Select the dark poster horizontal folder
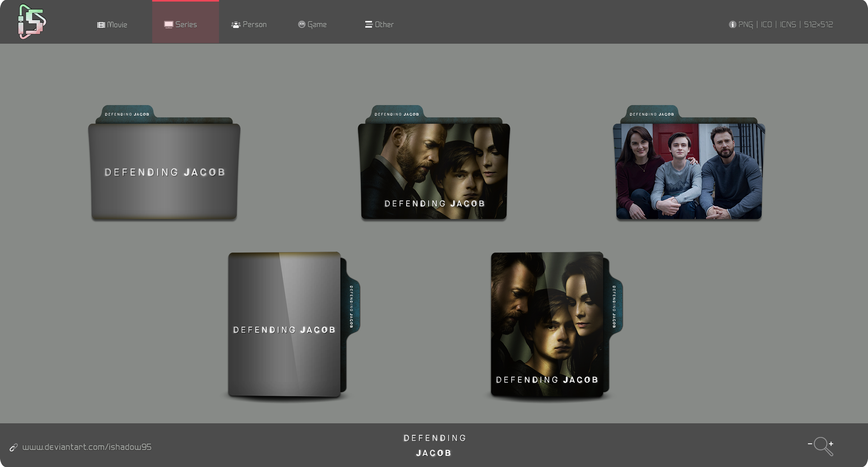868x467 pixels. click(434, 163)
